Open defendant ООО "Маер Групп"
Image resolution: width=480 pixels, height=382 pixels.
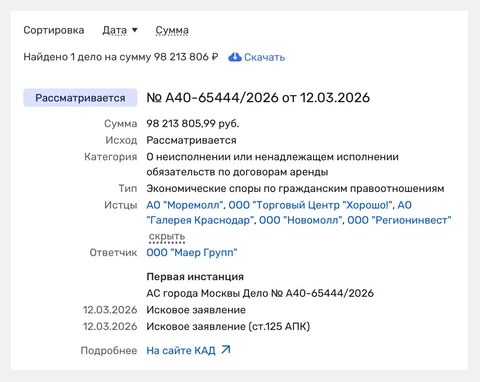pyautogui.click(x=192, y=252)
